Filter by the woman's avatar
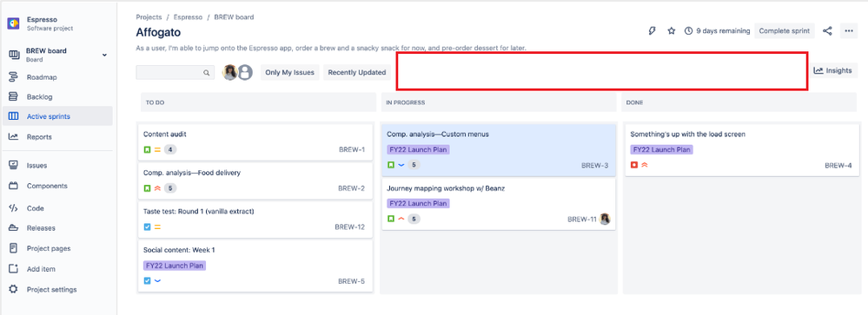The width and height of the screenshot is (868, 315). pyautogui.click(x=230, y=72)
